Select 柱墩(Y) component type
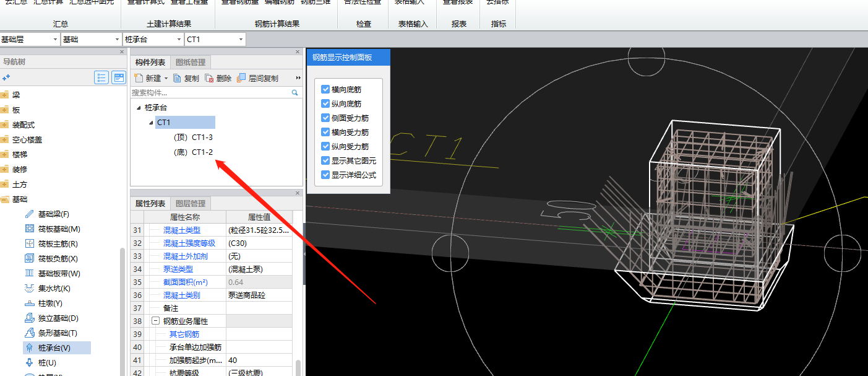The height and width of the screenshot is (376, 868). [50, 304]
